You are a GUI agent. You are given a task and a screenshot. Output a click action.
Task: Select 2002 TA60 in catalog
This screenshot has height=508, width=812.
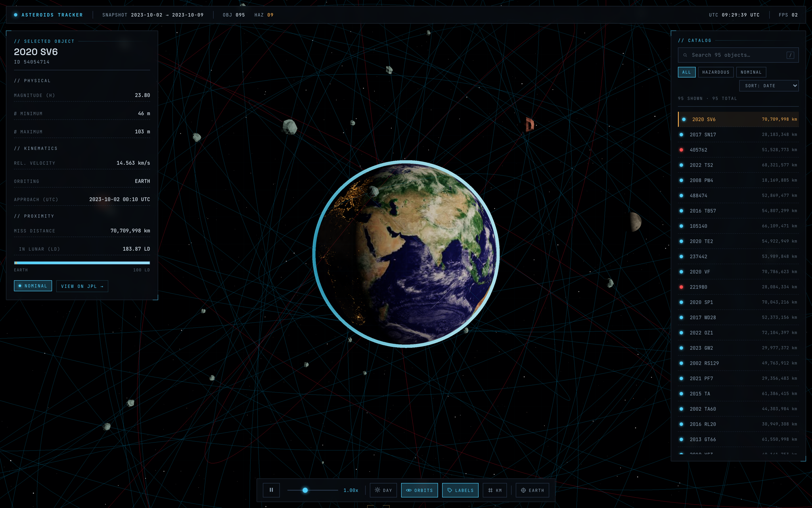(738, 409)
